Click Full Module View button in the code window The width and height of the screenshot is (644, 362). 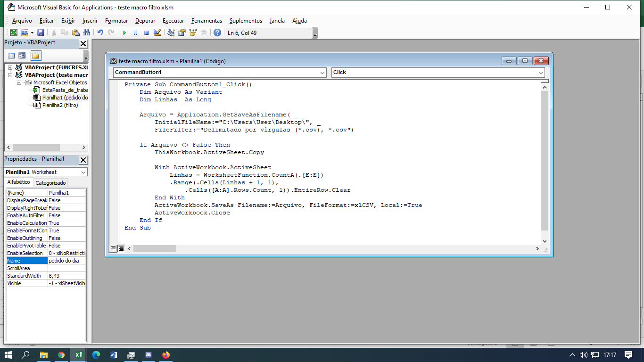[121, 248]
